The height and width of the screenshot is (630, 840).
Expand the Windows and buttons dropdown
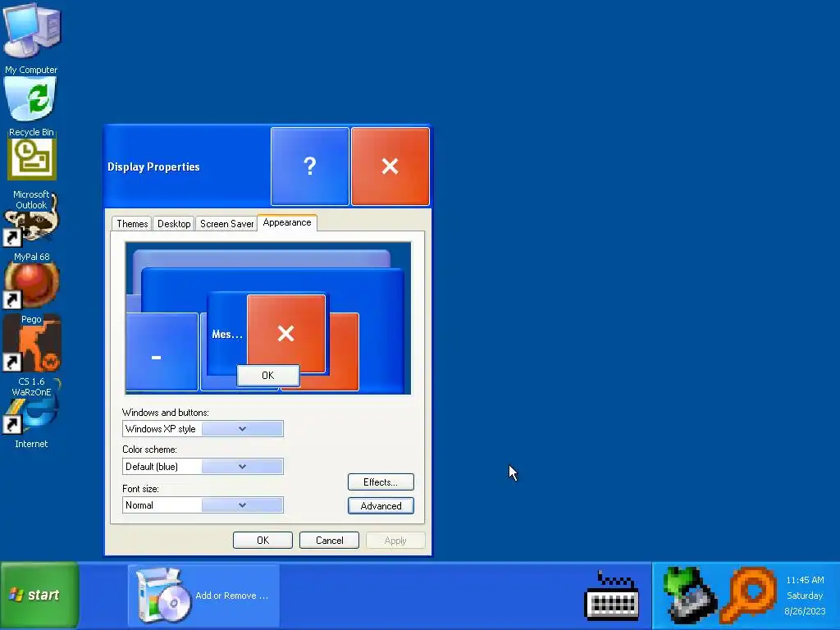point(242,428)
